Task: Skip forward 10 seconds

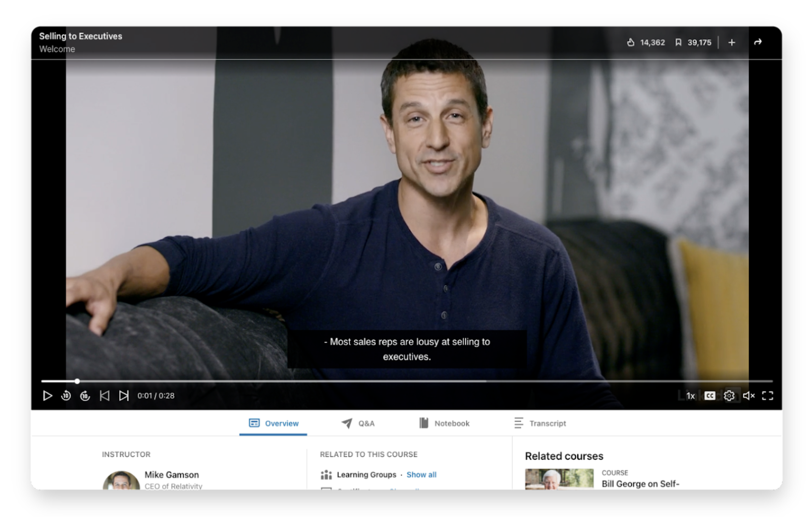Action: tap(85, 395)
